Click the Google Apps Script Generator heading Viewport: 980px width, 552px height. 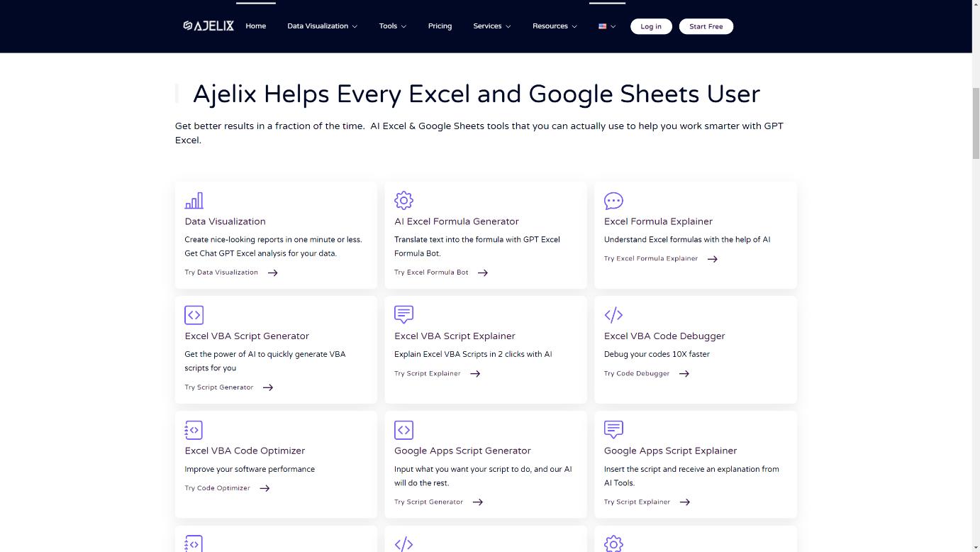click(462, 451)
